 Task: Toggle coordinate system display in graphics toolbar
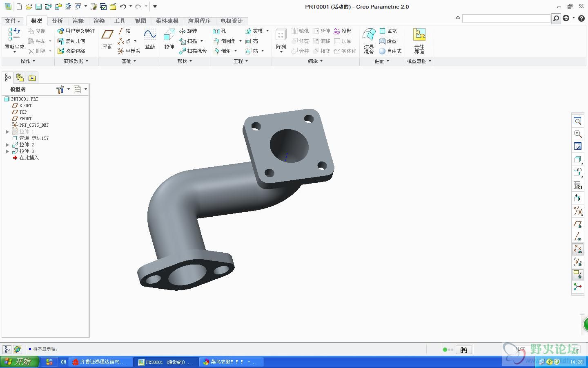[x=577, y=262]
